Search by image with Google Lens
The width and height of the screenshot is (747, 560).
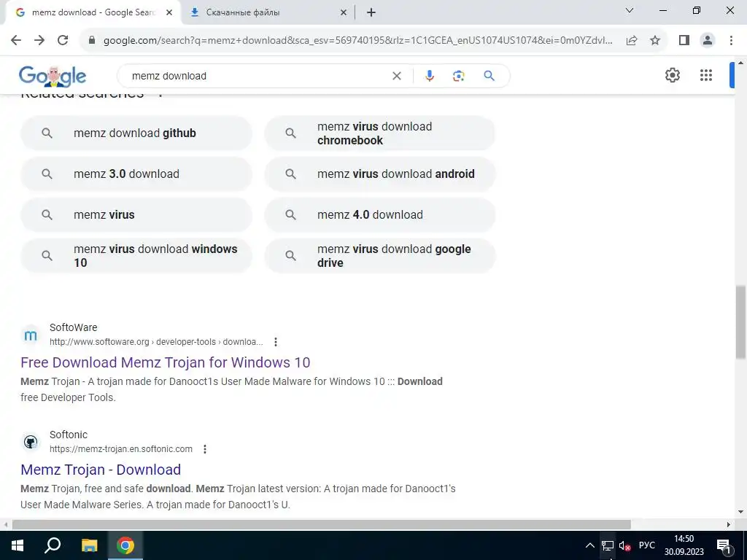point(458,76)
